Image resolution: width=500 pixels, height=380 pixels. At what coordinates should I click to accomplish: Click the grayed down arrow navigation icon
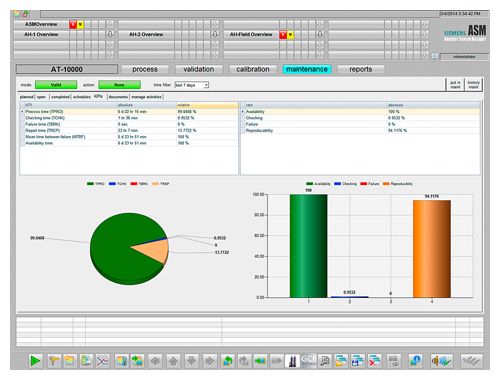[x=191, y=361]
